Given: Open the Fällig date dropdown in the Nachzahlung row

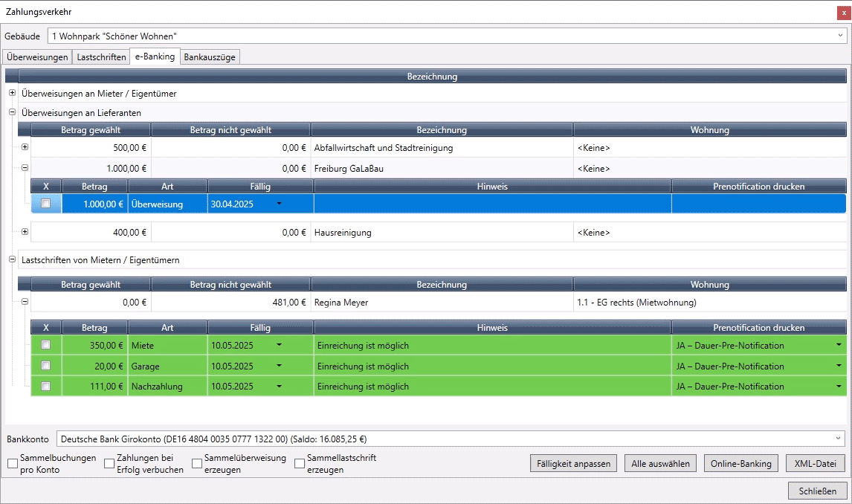Looking at the screenshot, I should [280, 386].
